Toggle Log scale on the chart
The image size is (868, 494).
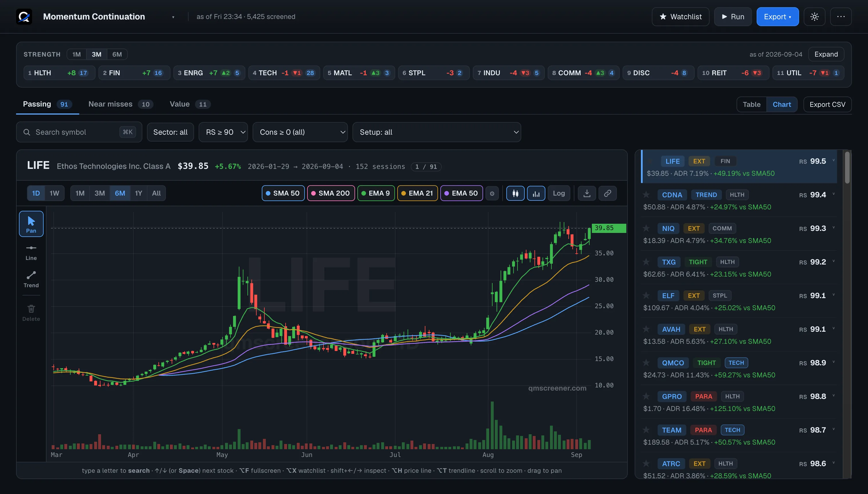[559, 193]
